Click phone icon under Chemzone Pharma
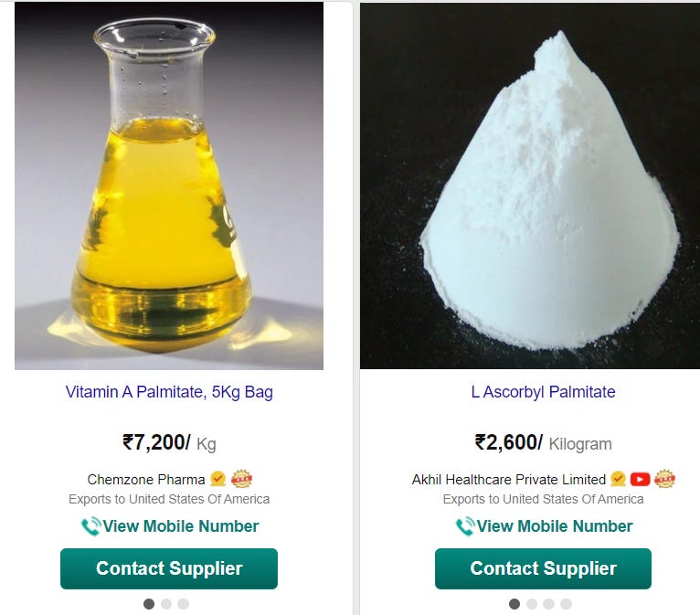700x615 pixels. 90,526
